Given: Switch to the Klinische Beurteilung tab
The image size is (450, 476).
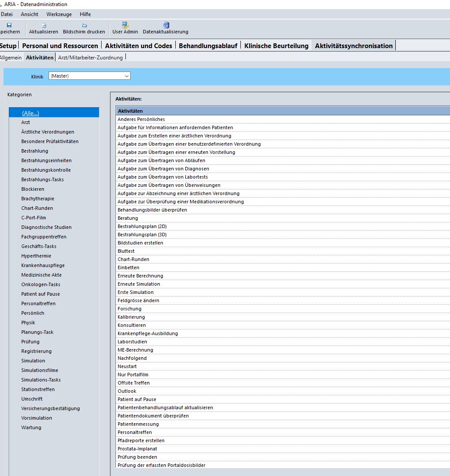Looking at the screenshot, I should (x=276, y=46).
